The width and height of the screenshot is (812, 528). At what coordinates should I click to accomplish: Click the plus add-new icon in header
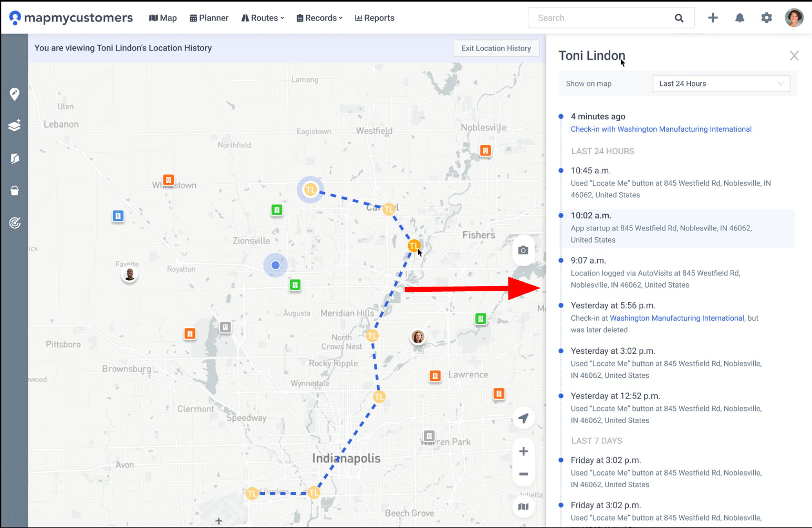[713, 18]
